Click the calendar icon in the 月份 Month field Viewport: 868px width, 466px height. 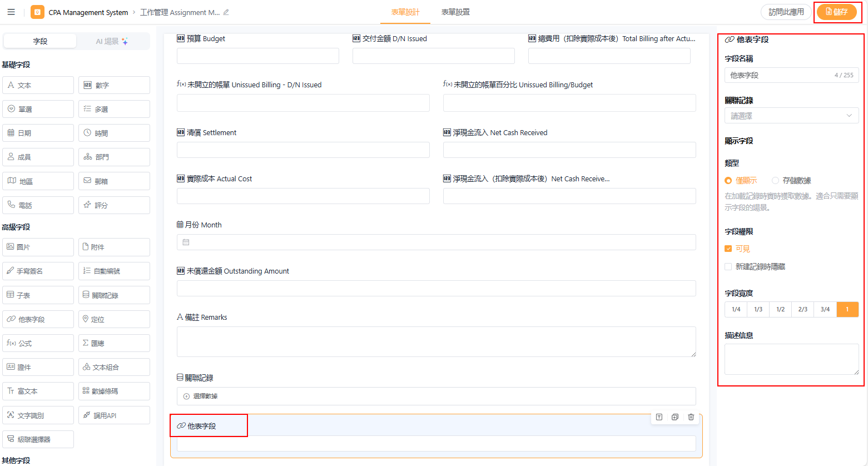click(186, 242)
